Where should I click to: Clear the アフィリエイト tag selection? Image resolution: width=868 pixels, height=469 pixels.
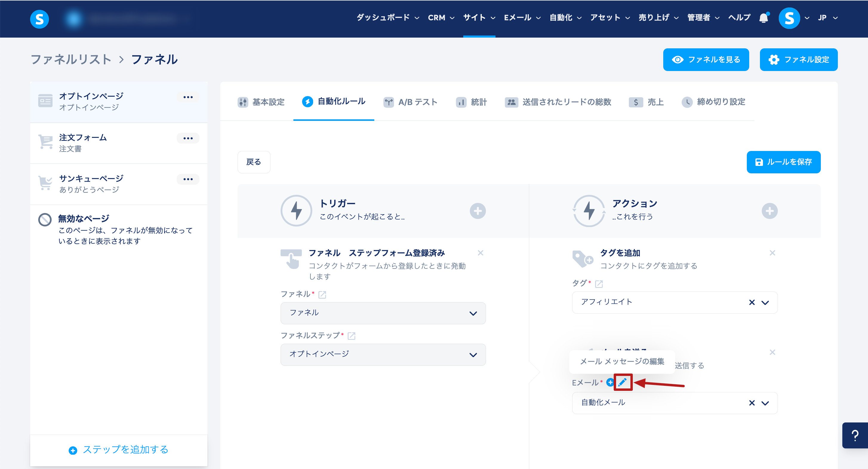[x=752, y=302]
